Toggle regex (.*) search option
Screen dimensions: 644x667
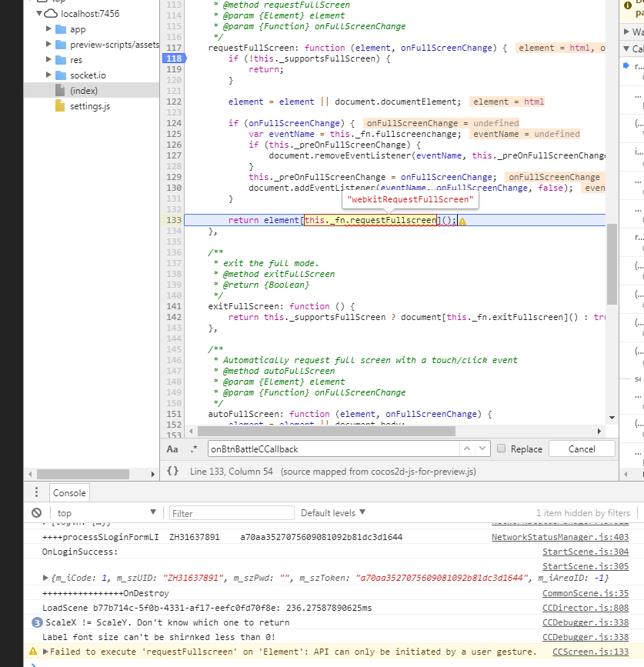coord(193,449)
